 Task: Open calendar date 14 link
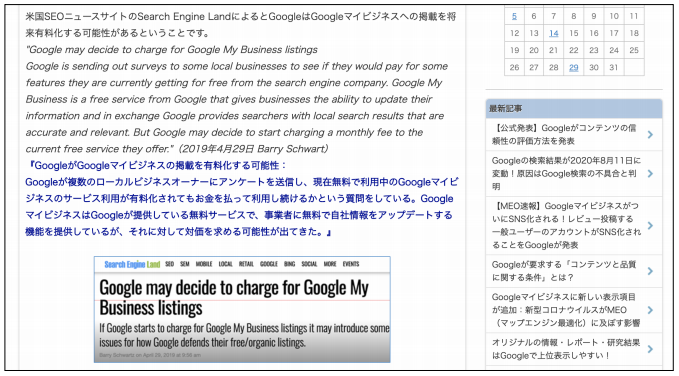(x=553, y=33)
